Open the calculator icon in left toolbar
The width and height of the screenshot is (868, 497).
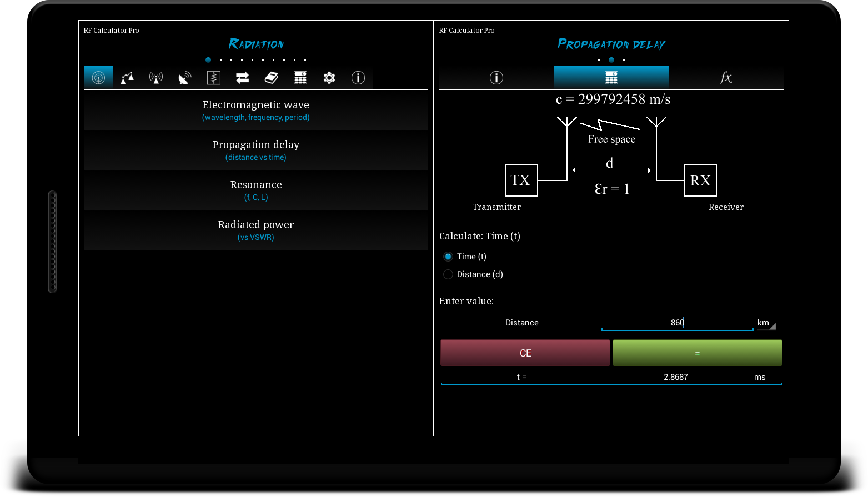click(300, 78)
